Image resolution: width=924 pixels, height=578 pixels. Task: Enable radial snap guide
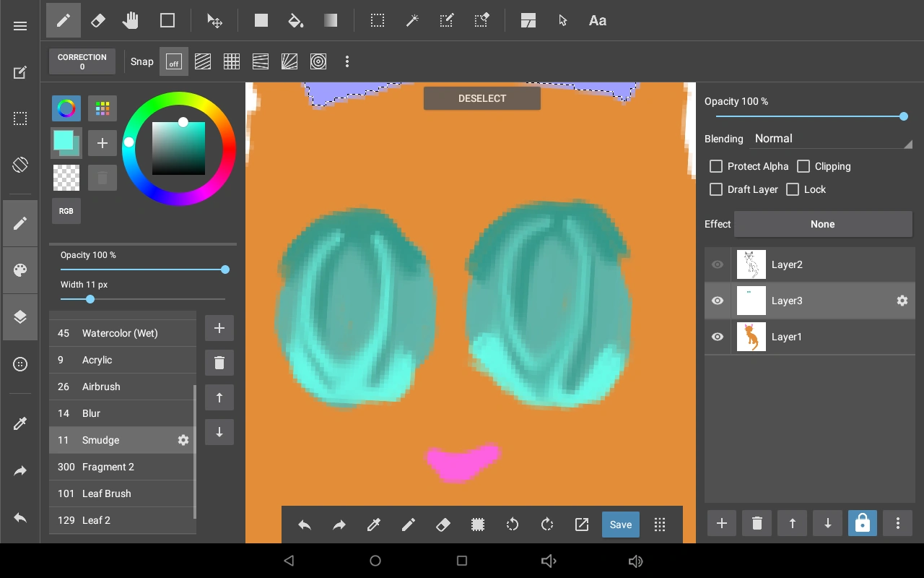289,62
